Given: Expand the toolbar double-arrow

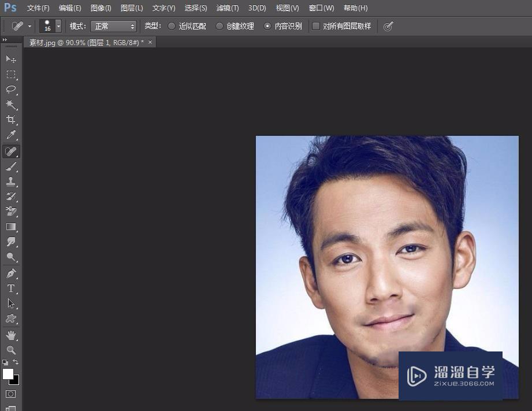Looking at the screenshot, I should (5, 40).
